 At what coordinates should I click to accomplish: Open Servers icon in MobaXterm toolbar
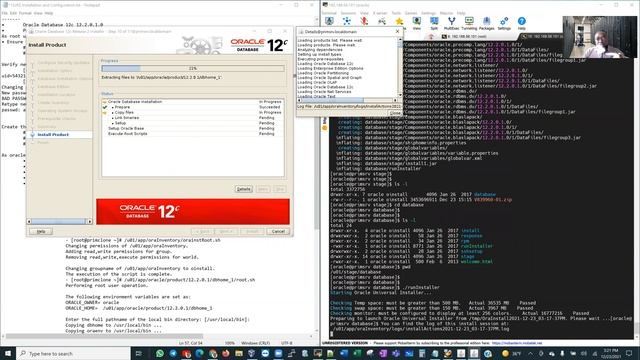point(347,22)
